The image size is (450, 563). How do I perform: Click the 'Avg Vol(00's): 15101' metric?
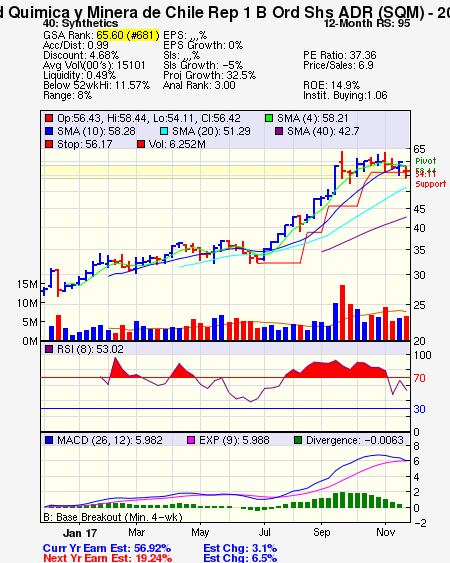click(94, 65)
